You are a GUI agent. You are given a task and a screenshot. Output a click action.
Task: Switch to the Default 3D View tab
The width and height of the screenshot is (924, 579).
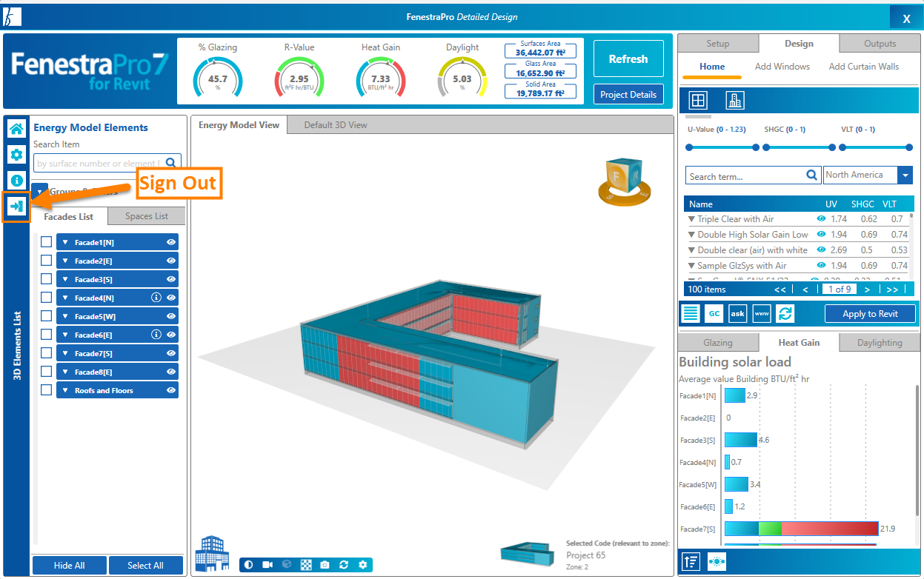[x=336, y=124]
